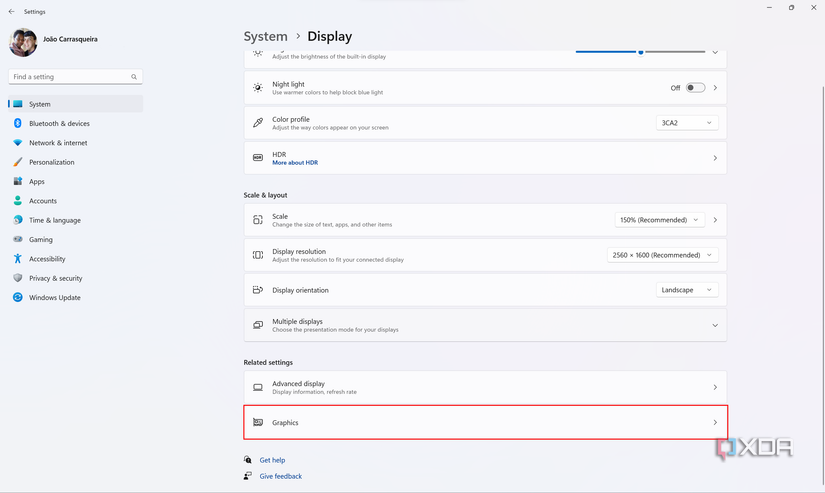Select Time & language in sidebar
825x493 pixels.
(55, 220)
